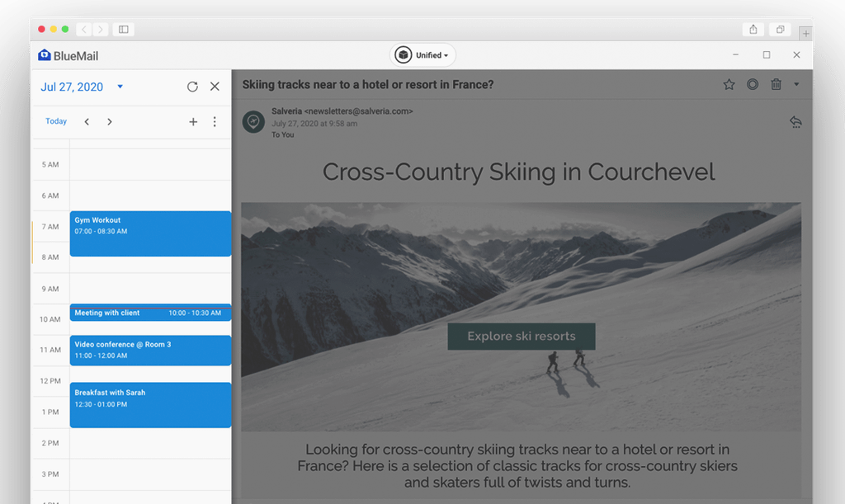This screenshot has height=504, width=845.
Task: Open calendar more options menu
Action: tap(215, 122)
